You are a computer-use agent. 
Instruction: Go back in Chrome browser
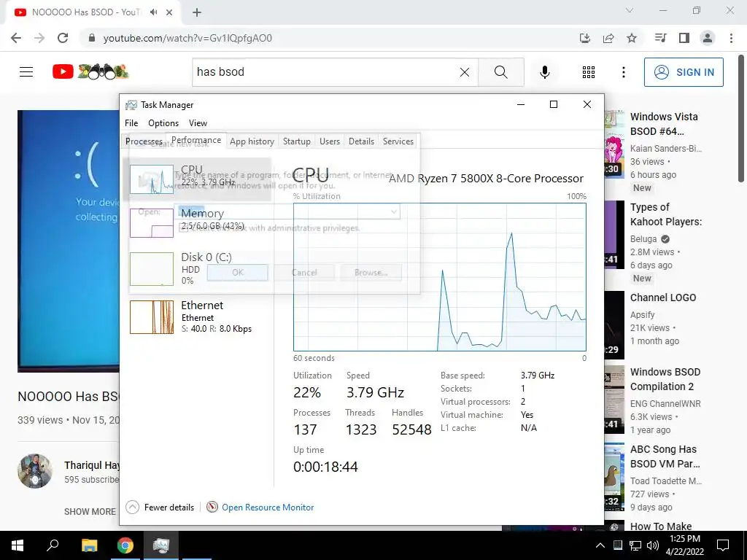point(16,38)
